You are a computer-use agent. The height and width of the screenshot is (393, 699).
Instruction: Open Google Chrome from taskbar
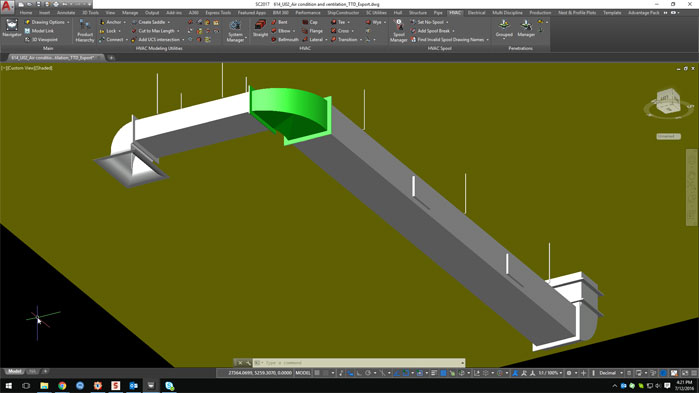pyautogui.click(x=62, y=385)
